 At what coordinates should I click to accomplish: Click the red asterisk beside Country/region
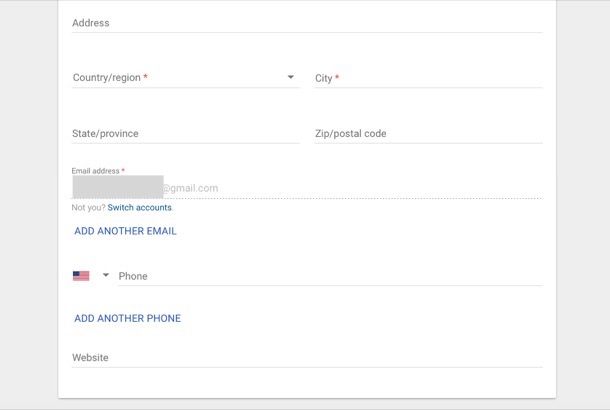tap(145, 76)
